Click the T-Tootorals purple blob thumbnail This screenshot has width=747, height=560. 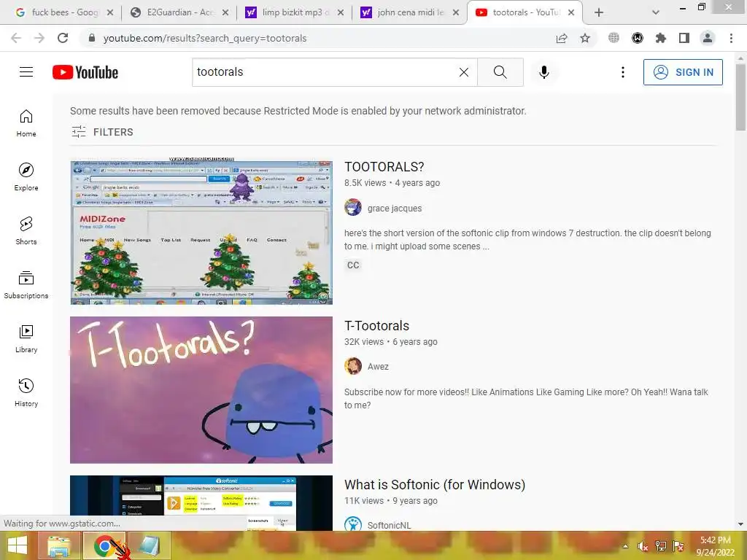(201, 390)
